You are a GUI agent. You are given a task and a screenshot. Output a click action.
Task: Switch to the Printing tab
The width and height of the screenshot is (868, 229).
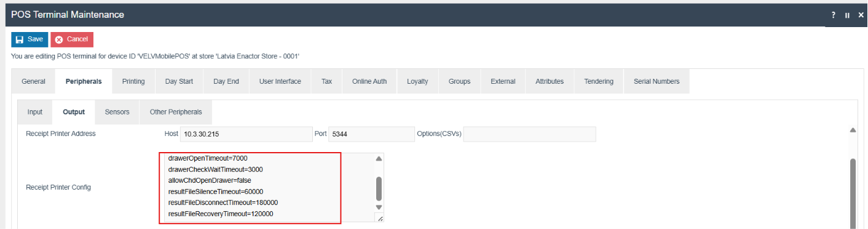[x=133, y=81]
